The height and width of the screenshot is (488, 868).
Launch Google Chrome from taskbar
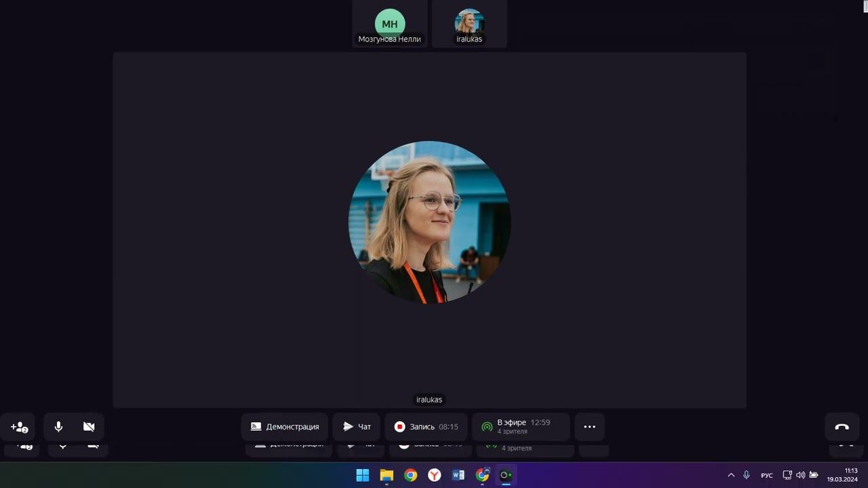[410, 475]
